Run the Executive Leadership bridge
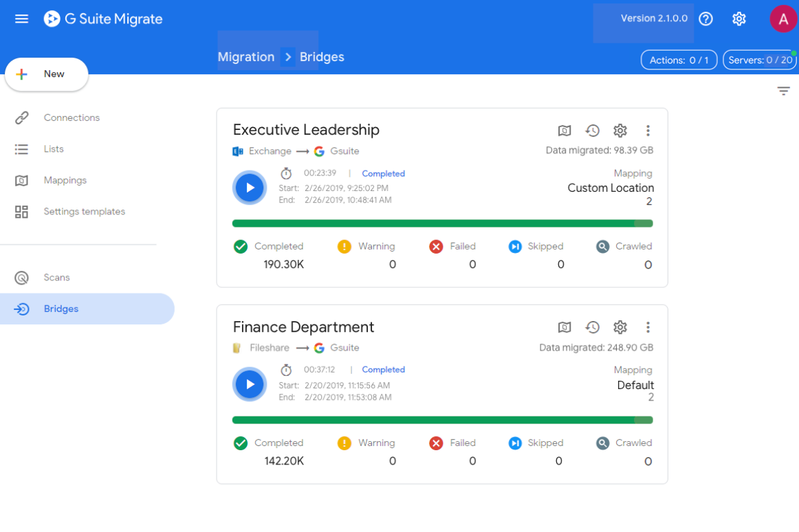 click(x=250, y=188)
